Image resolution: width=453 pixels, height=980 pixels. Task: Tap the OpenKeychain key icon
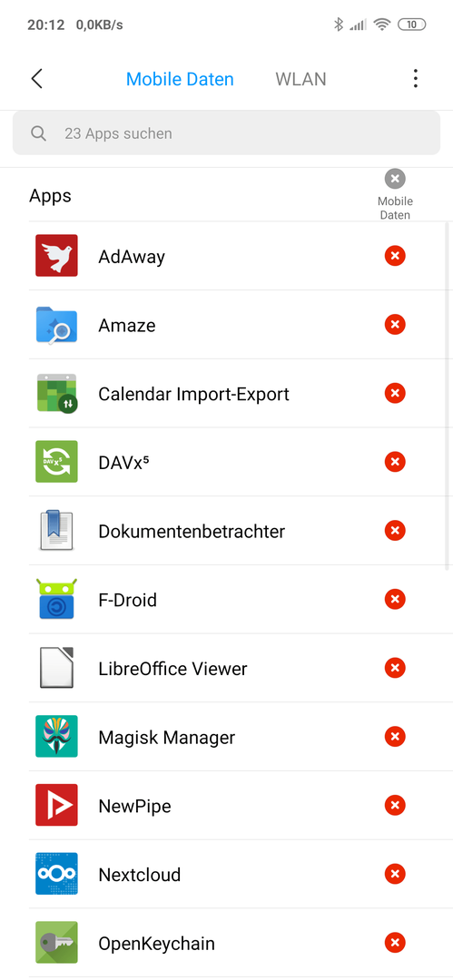[56, 943]
